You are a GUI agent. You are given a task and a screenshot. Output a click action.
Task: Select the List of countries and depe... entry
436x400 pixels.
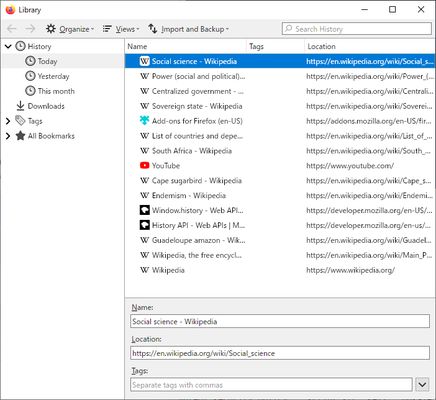(x=280, y=136)
